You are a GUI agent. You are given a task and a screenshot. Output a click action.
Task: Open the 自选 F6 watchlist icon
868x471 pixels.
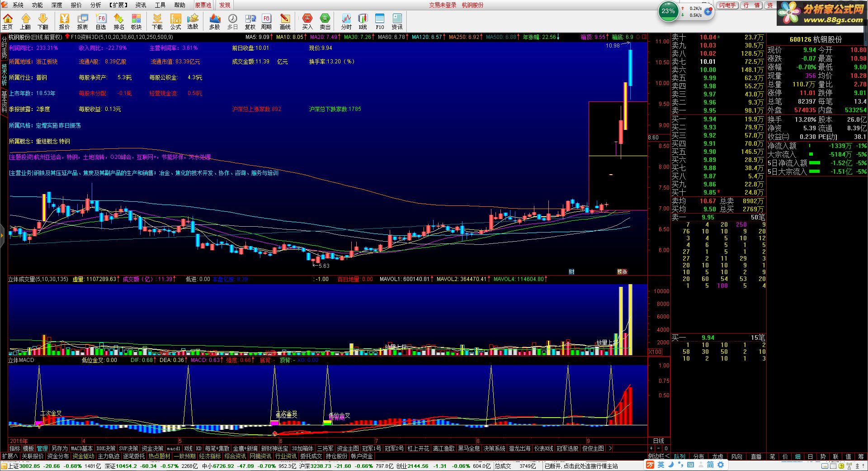[101, 21]
